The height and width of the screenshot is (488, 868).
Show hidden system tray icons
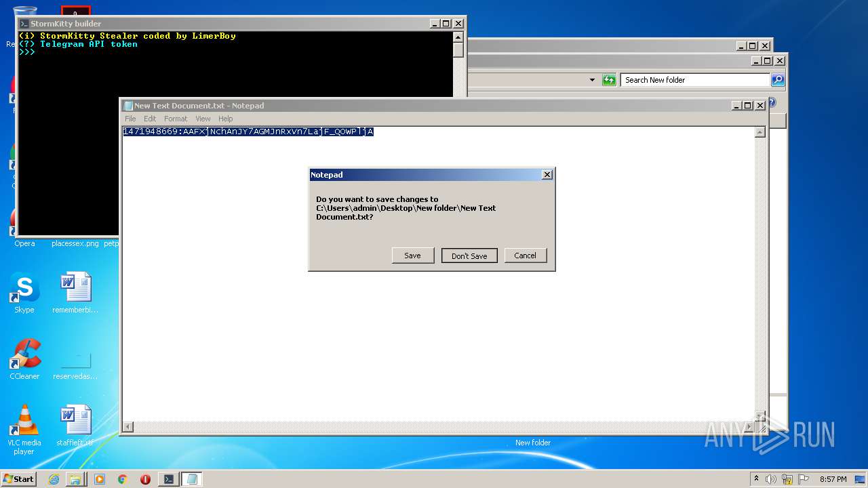click(x=756, y=479)
